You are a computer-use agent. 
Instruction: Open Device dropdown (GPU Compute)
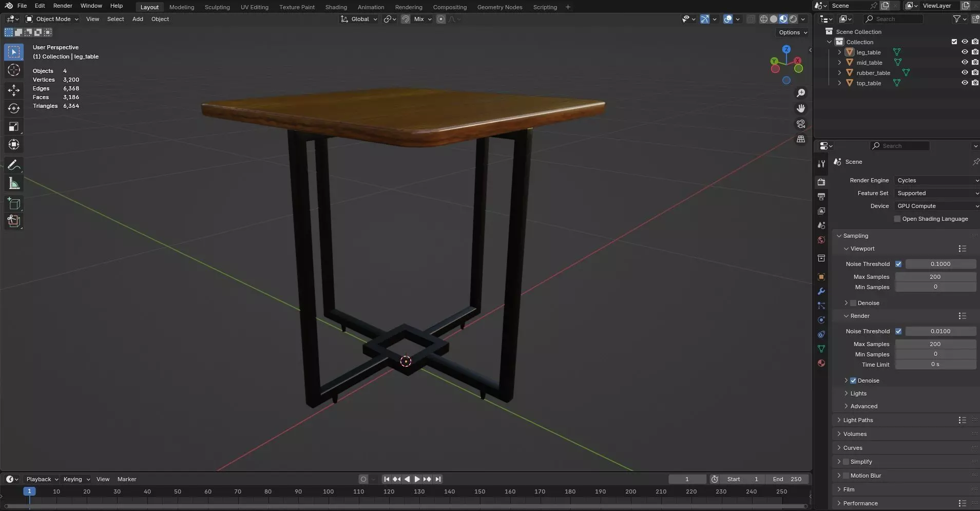tap(936, 206)
